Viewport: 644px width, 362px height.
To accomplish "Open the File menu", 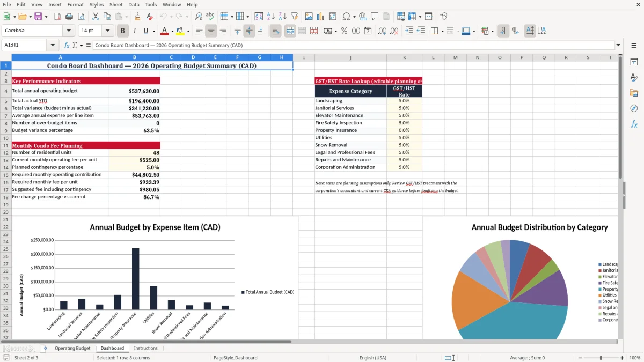I will coord(7,4).
